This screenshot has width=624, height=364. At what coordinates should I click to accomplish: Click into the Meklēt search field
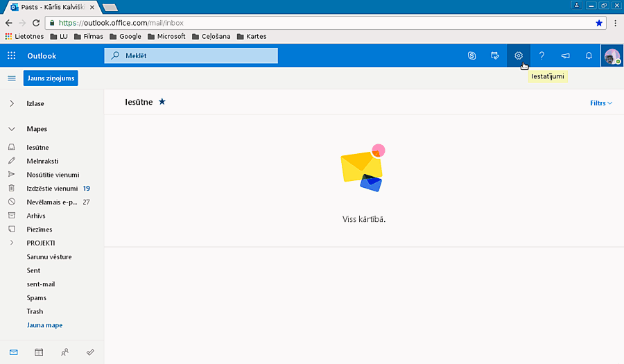click(x=191, y=55)
